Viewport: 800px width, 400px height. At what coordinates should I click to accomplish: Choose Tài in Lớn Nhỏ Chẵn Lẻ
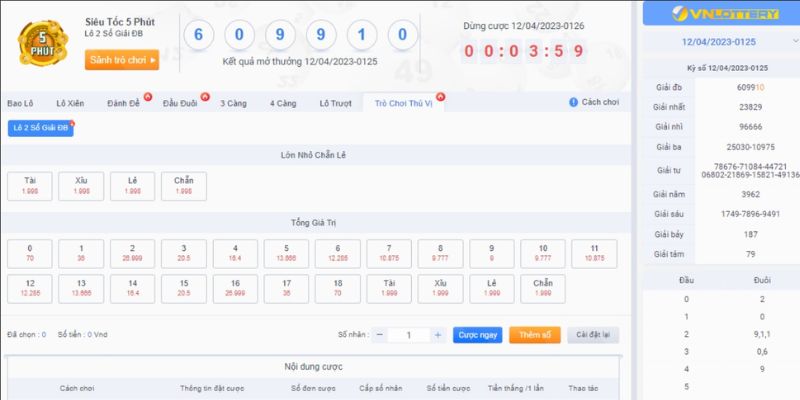point(30,186)
